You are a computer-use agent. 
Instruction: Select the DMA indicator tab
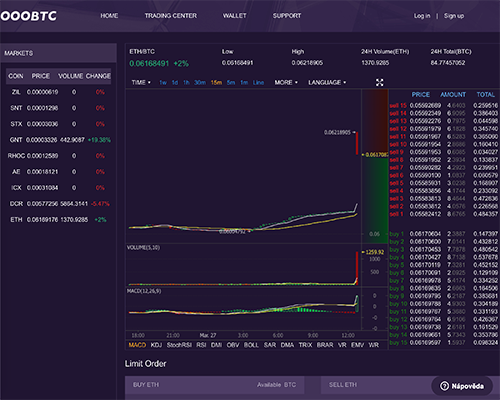tap(287, 345)
